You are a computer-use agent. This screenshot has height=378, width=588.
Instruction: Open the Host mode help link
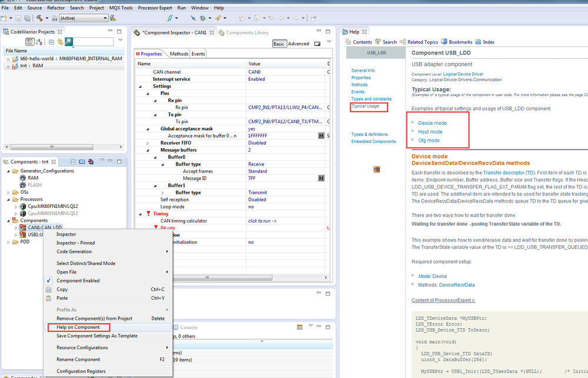[x=430, y=132]
